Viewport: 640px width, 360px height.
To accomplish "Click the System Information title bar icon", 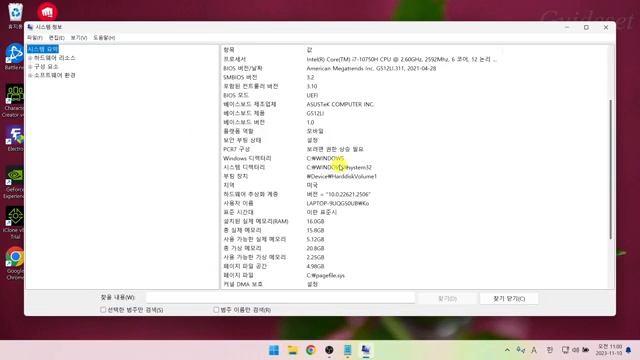I will coord(30,27).
